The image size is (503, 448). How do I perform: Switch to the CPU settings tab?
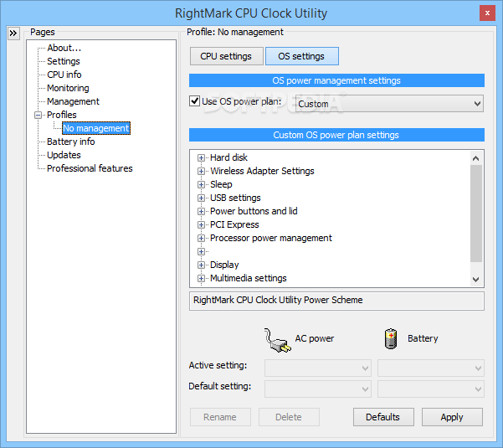pos(226,56)
